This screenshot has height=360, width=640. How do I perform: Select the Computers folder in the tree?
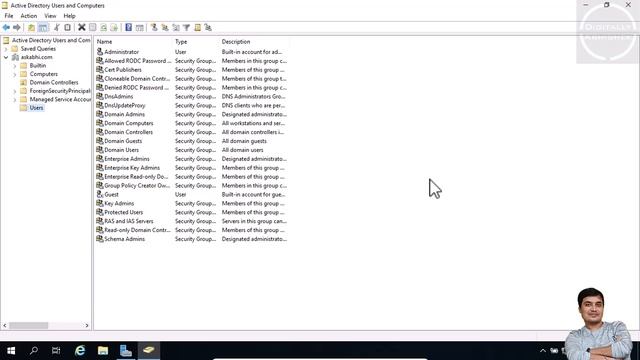(44, 74)
